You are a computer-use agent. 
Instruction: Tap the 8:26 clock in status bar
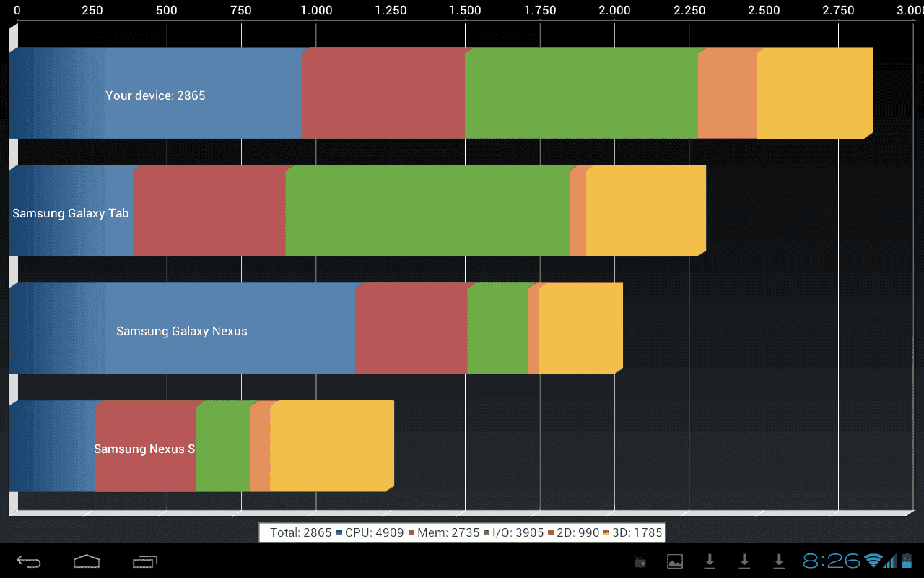coord(832,561)
